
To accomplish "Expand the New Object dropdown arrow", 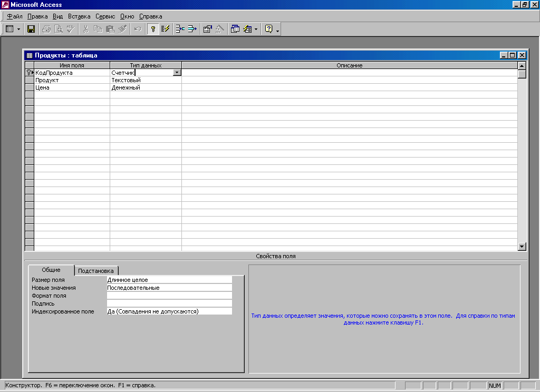I will pyautogui.click(x=256, y=30).
